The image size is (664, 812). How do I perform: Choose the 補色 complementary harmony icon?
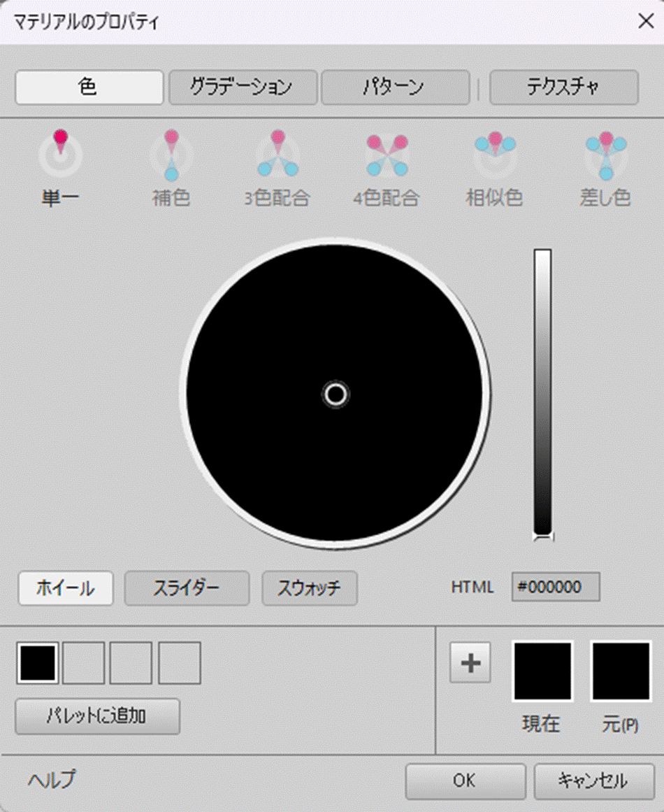[172, 155]
